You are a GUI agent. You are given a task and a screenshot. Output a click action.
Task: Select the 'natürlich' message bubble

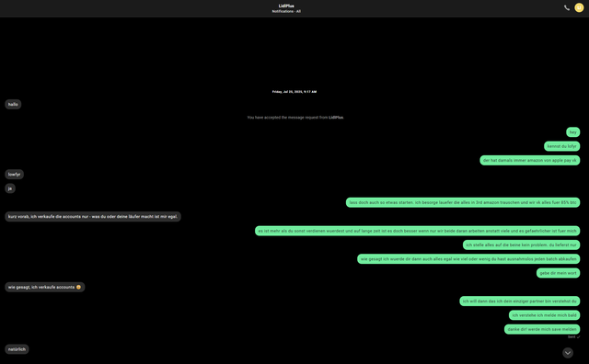point(17,349)
